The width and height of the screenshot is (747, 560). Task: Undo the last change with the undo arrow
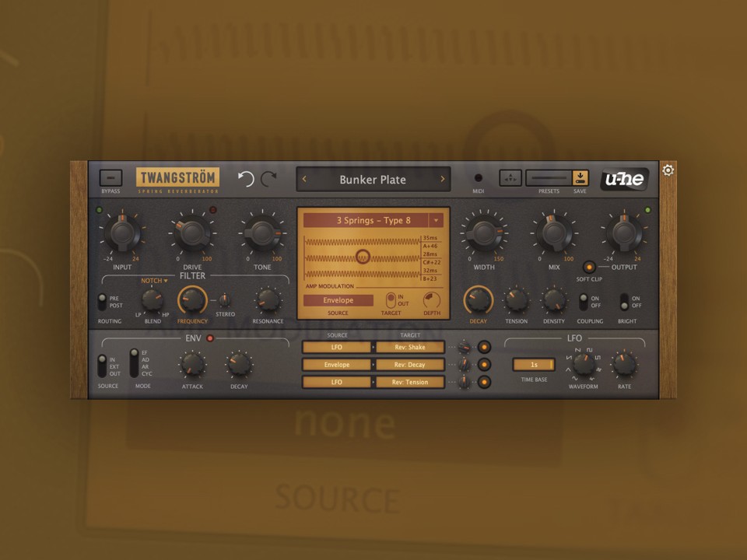(x=246, y=179)
